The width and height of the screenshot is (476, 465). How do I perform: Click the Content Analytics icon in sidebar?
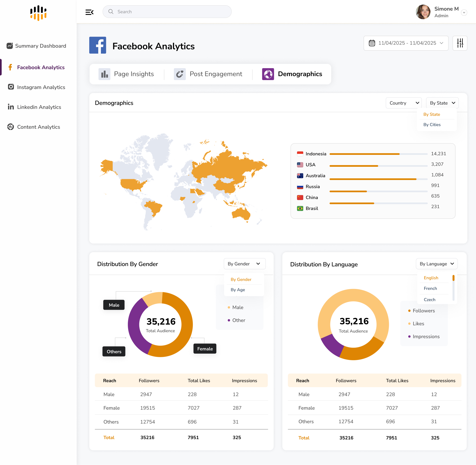[x=11, y=127]
